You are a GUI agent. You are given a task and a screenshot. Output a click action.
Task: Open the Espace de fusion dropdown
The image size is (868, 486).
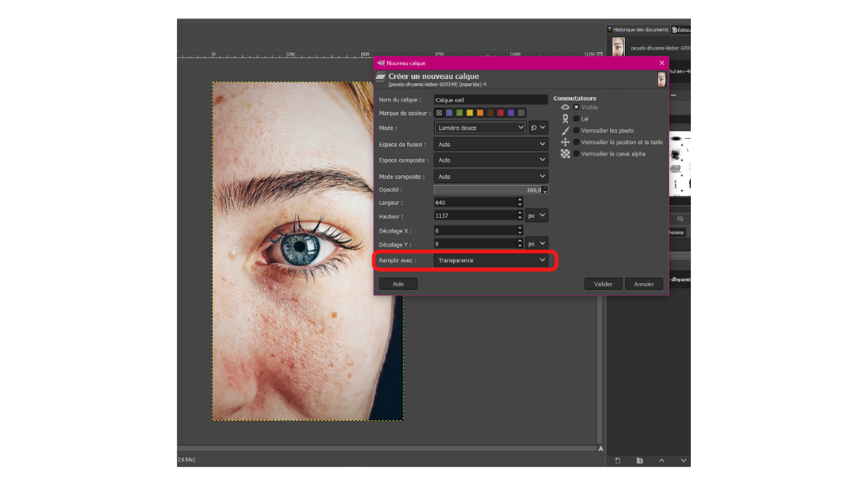491,144
